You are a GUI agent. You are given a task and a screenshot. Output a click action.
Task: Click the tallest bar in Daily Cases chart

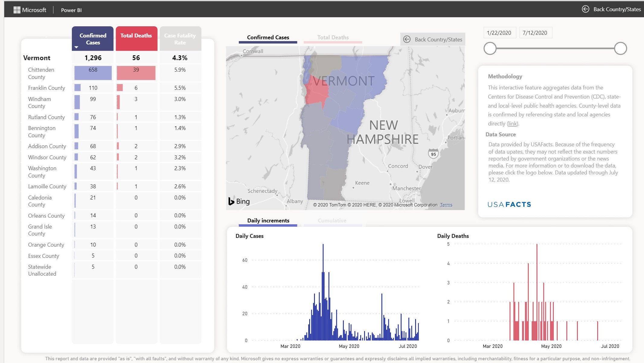coord(323,292)
